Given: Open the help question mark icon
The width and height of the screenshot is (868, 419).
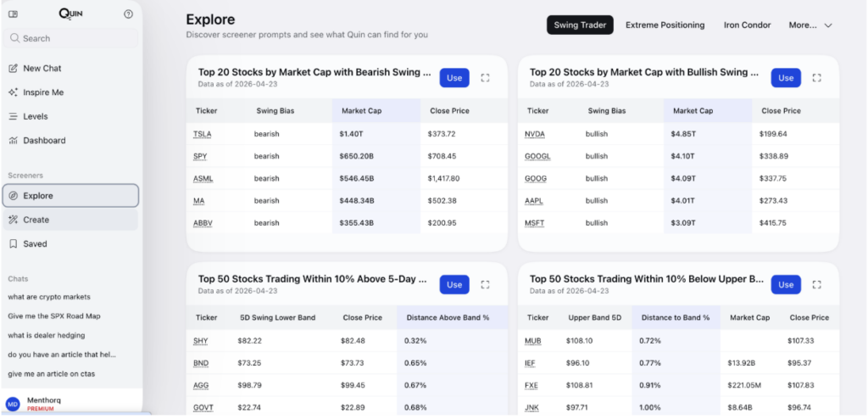Looking at the screenshot, I should pyautogui.click(x=129, y=14).
